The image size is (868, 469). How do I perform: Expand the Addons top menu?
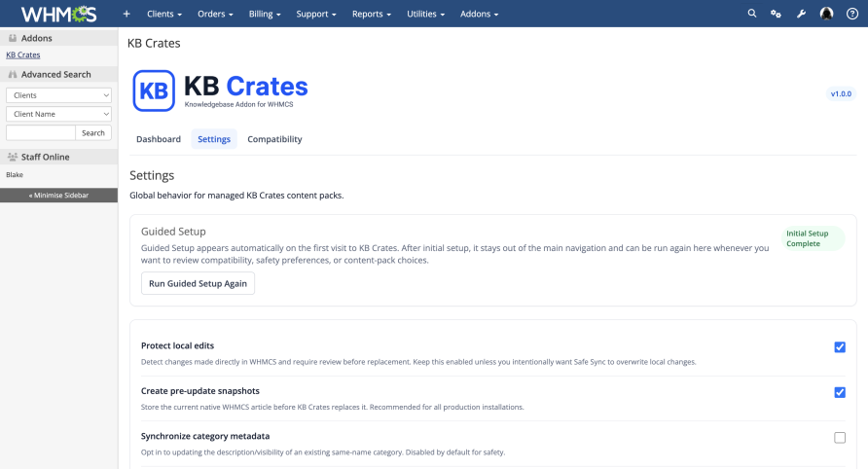point(480,14)
